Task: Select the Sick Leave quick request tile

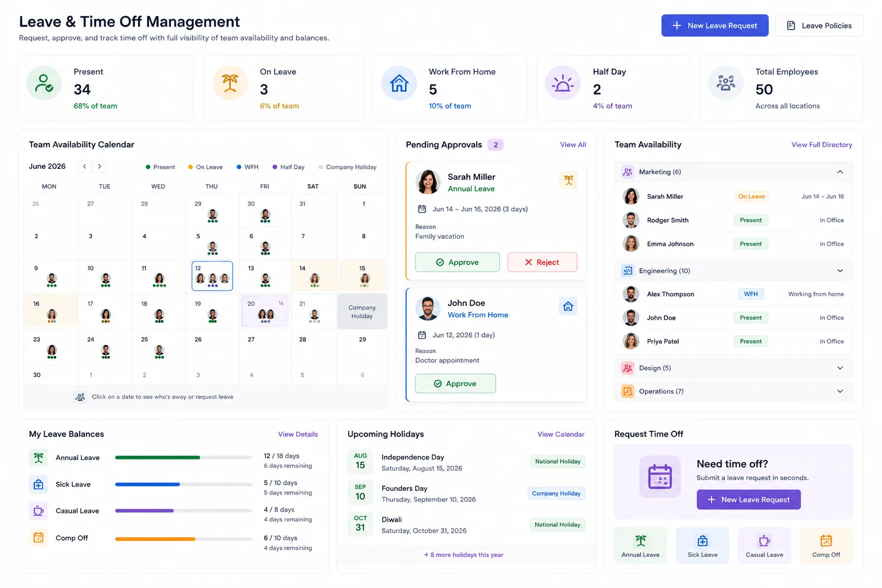Action: point(702,545)
